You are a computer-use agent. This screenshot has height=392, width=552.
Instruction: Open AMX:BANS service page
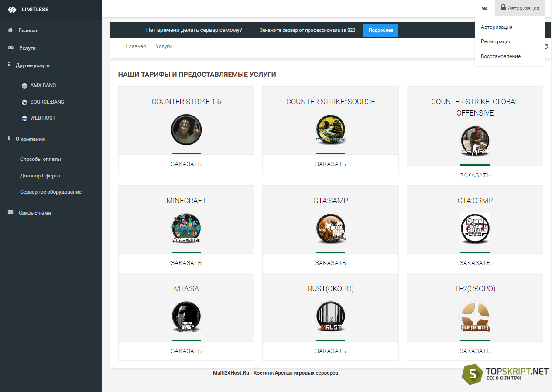(43, 85)
